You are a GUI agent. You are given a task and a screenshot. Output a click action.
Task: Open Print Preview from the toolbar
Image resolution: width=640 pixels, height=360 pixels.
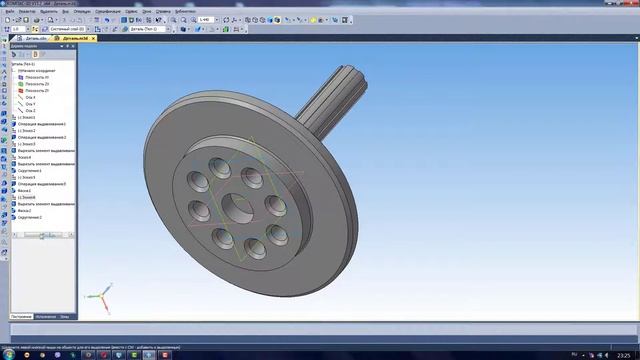51,20
